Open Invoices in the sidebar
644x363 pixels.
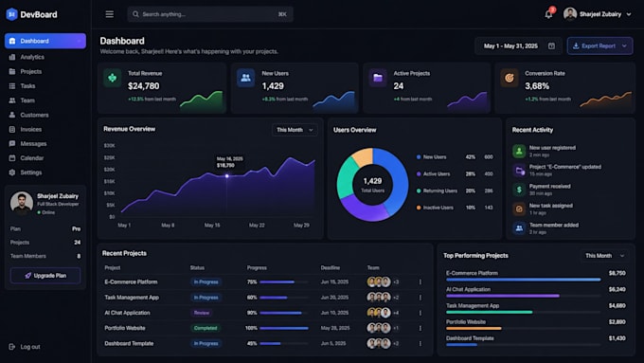[45, 130]
